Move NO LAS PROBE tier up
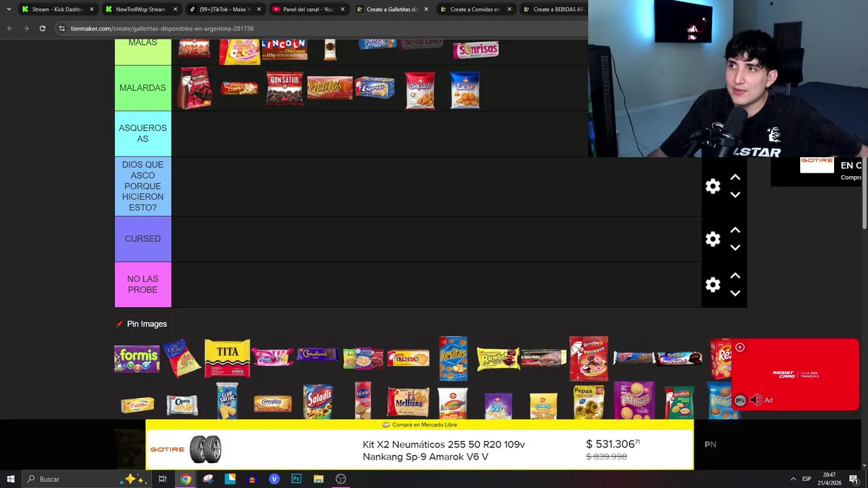 [x=735, y=277]
